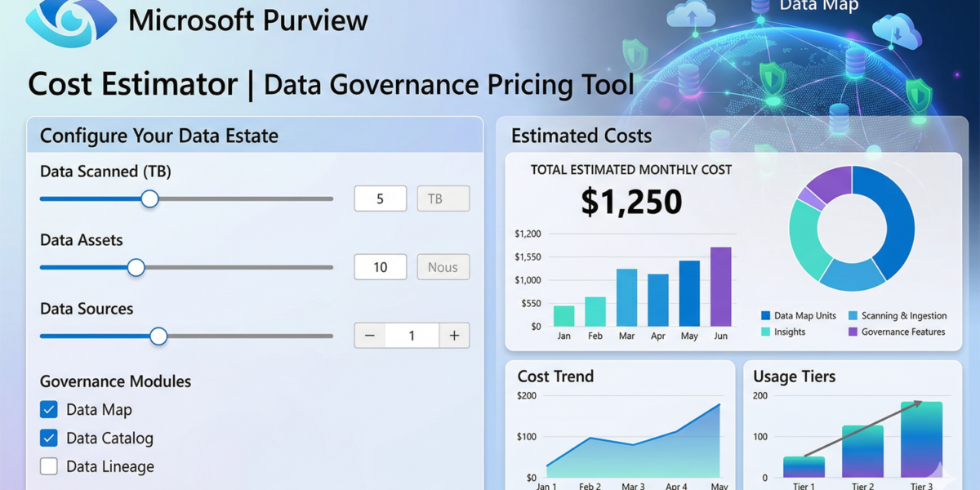Select the Apr bar in monthly chart
Image resolution: width=980 pixels, height=490 pixels.
[x=658, y=301]
